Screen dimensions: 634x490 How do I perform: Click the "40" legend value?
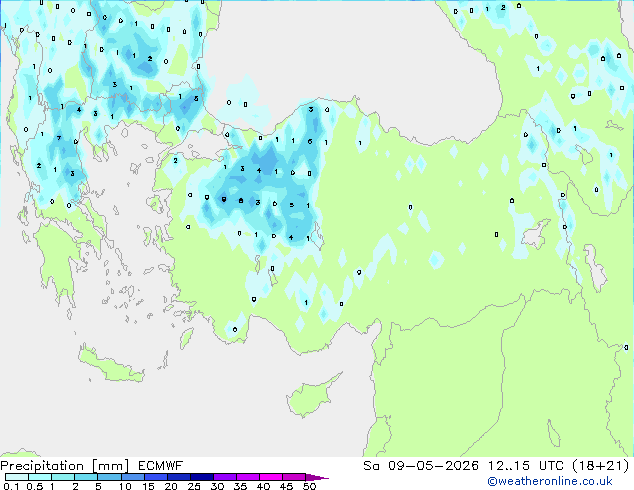[x=263, y=486]
